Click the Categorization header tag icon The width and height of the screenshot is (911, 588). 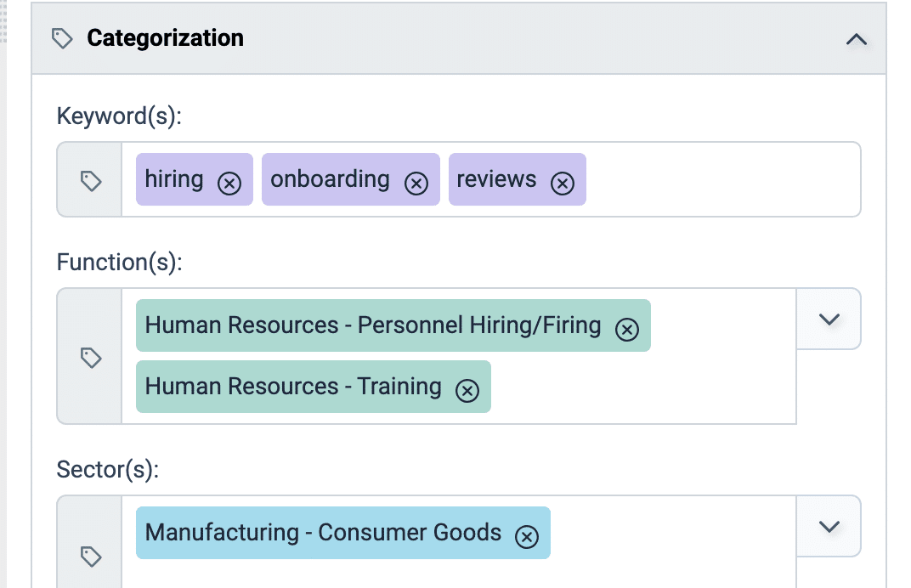coord(62,38)
